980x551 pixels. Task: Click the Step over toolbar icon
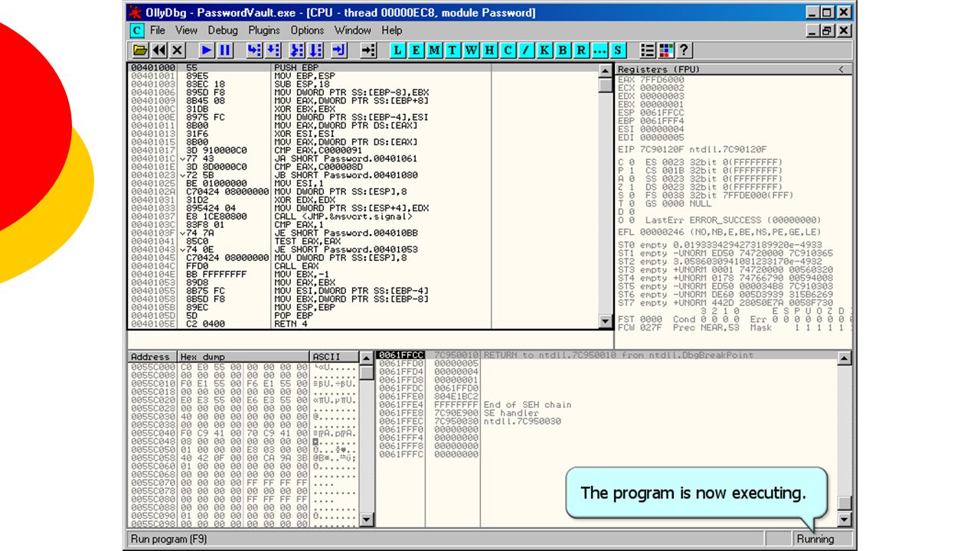273,51
